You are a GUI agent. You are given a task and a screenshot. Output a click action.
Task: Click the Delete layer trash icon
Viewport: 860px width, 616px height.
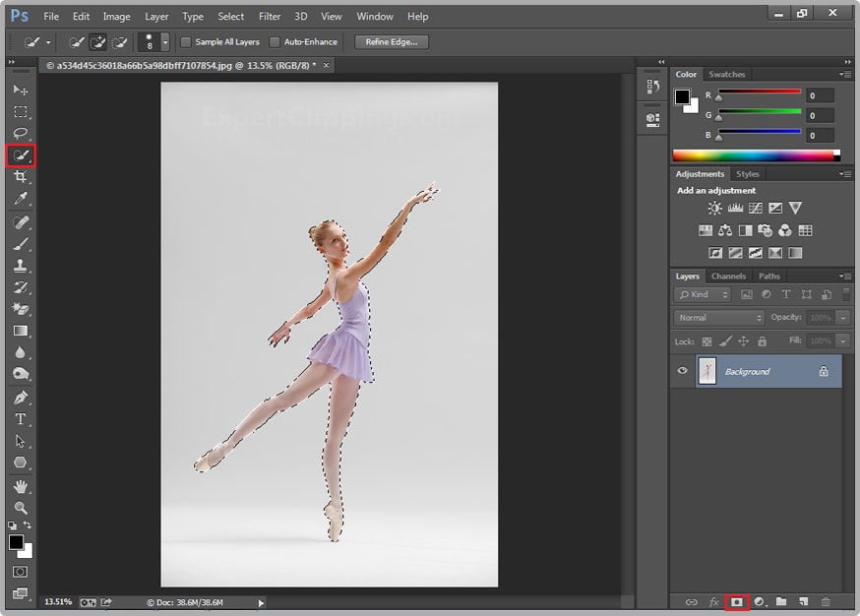coord(826,601)
